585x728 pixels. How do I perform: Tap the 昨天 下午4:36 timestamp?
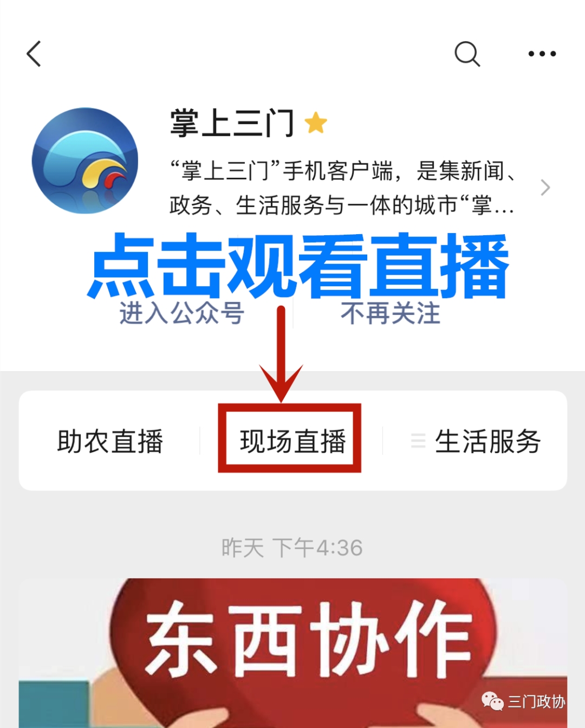[x=292, y=547]
